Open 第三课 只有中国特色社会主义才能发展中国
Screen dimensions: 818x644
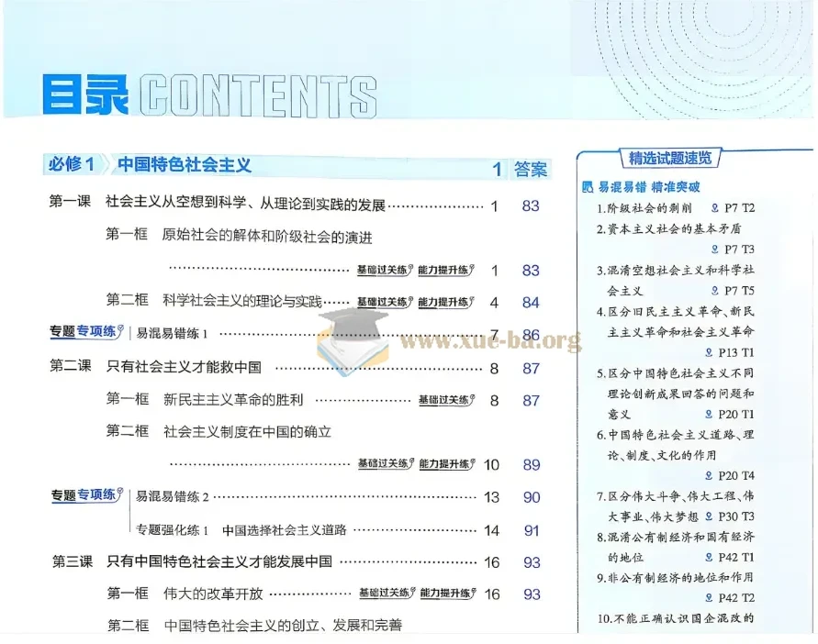click(x=192, y=561)
